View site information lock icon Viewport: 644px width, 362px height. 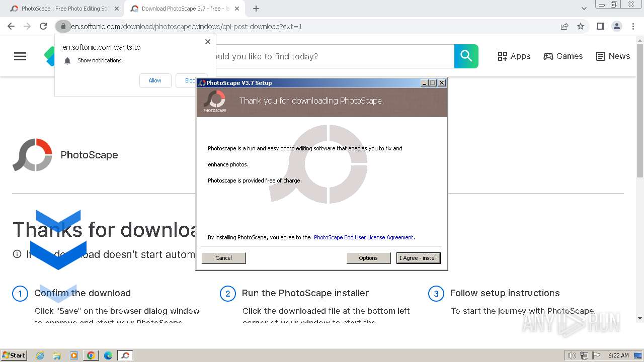coord(63,26)
